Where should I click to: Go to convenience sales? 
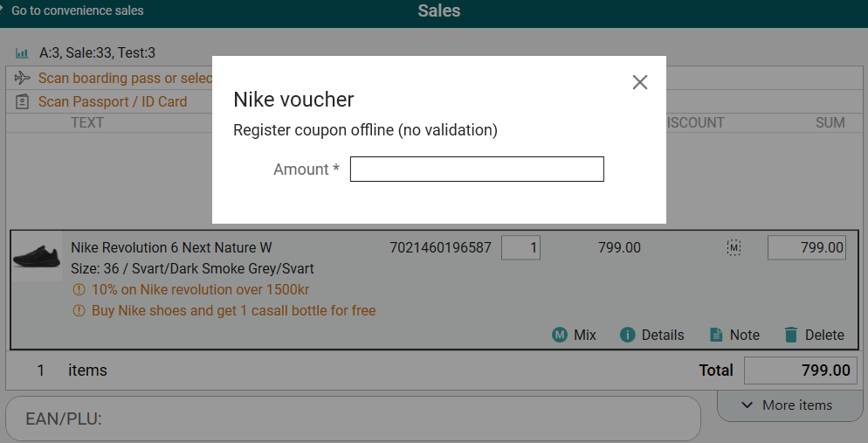coord(74,10)
